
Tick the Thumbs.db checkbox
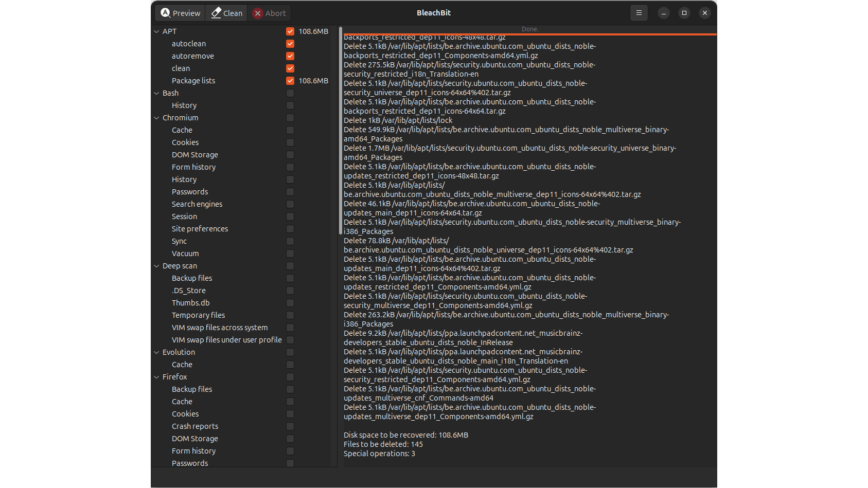point(290,303)
